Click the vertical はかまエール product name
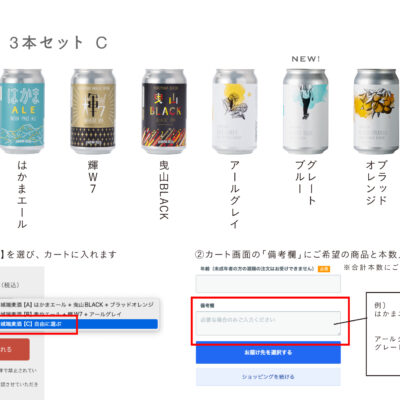Viewport: 400px width, 400px height. [x=22, y=194]
